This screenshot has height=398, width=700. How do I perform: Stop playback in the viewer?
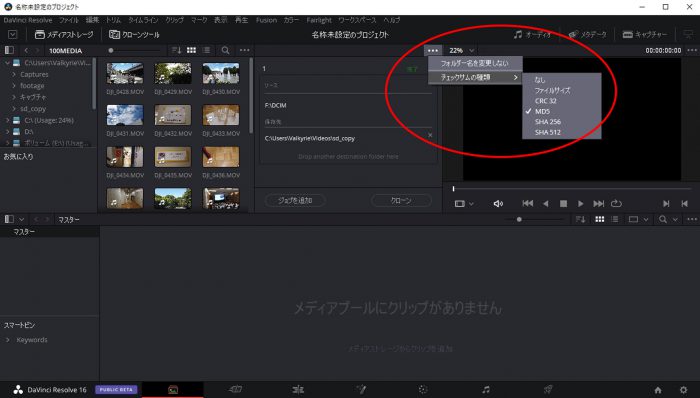click(x=563, y=203)
